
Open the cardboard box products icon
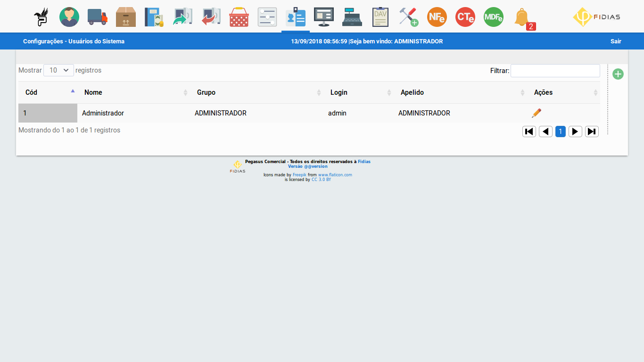coord(126,17)
